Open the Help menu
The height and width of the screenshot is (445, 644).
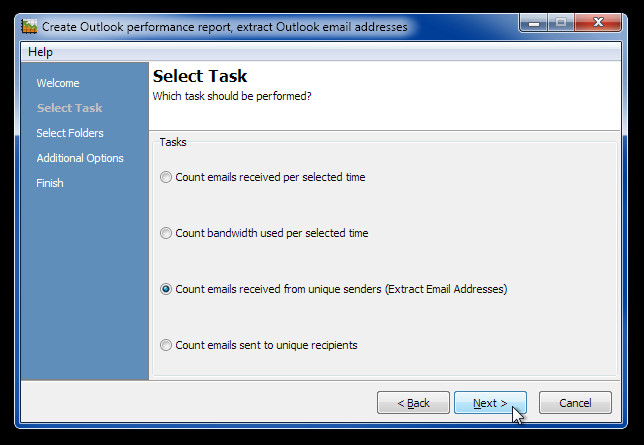click(x=40, y=52)
